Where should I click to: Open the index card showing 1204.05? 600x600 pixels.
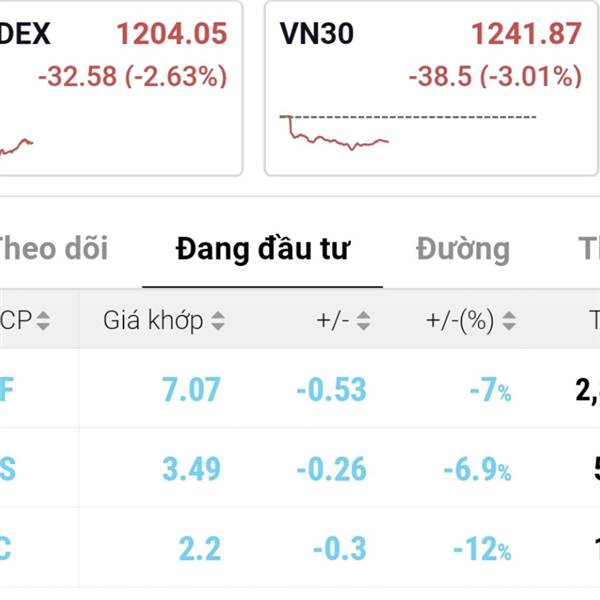coord(121,88)
